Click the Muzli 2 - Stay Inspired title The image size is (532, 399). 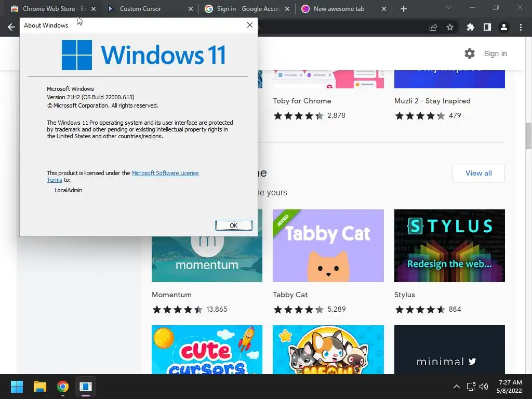tap(432, 101)
